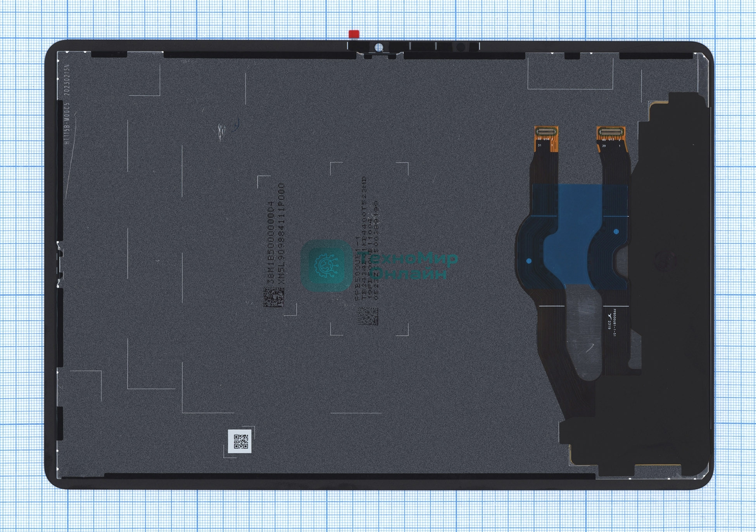
Task: Click the teal watermark logo icon
Action: tap(326, 266)
